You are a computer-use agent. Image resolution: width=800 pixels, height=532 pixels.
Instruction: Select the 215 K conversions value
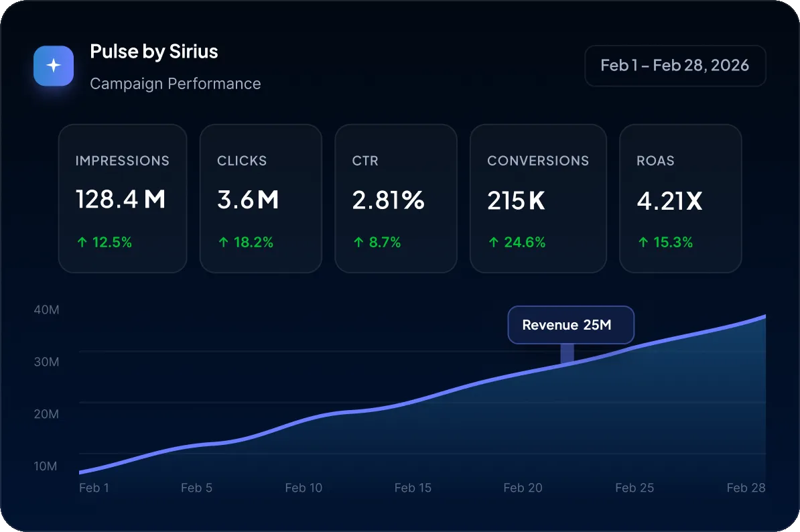[x=517, y=200]
